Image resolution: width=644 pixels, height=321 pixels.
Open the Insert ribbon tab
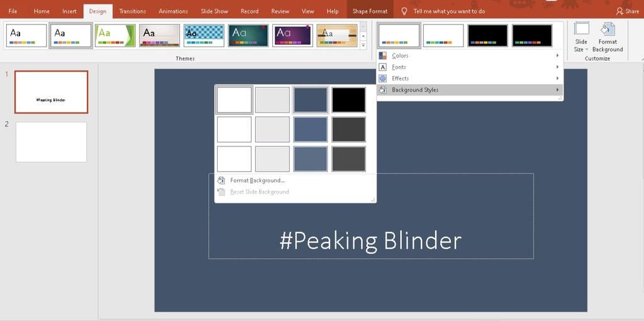[x=69, y=11]
